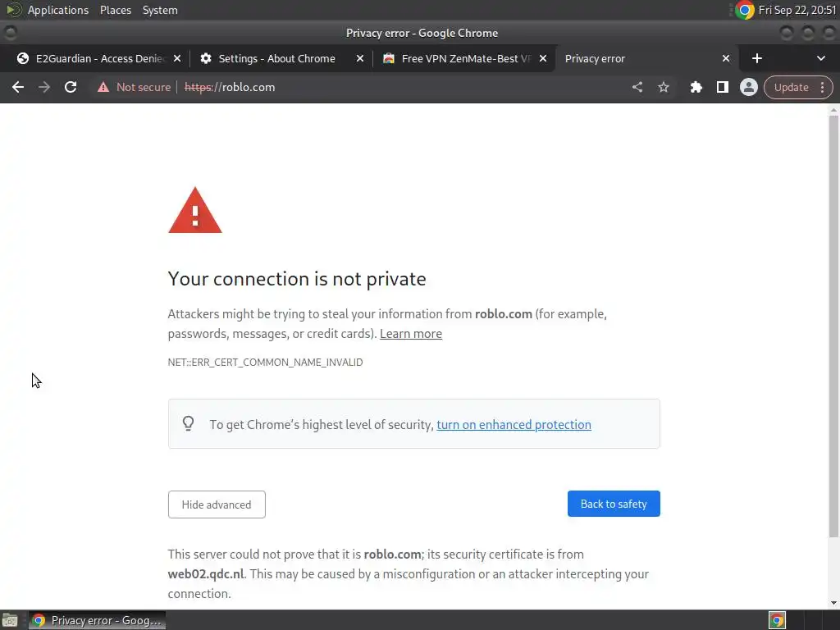Toggle the side panel icon
The width and height of the screenshot is (840, 630).
pyautogui.click(x=722, y=87)
